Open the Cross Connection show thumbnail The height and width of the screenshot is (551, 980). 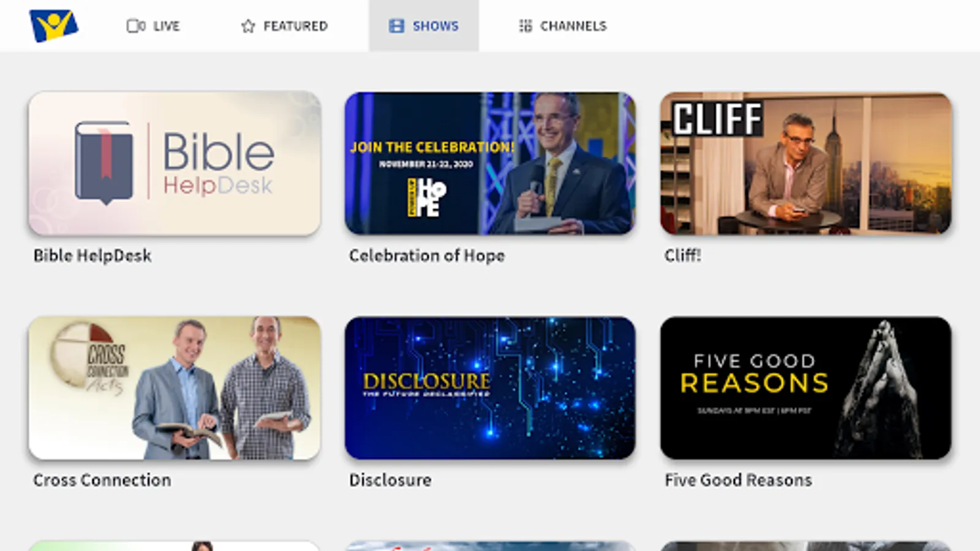pyautogui.click(x=175, y=388)
